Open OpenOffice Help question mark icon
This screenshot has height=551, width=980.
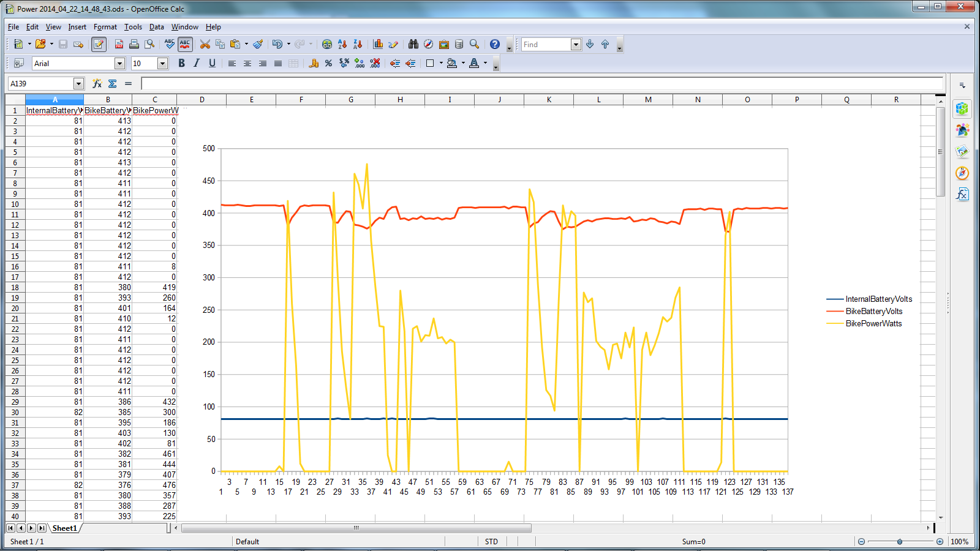click(x=495, y=44)
